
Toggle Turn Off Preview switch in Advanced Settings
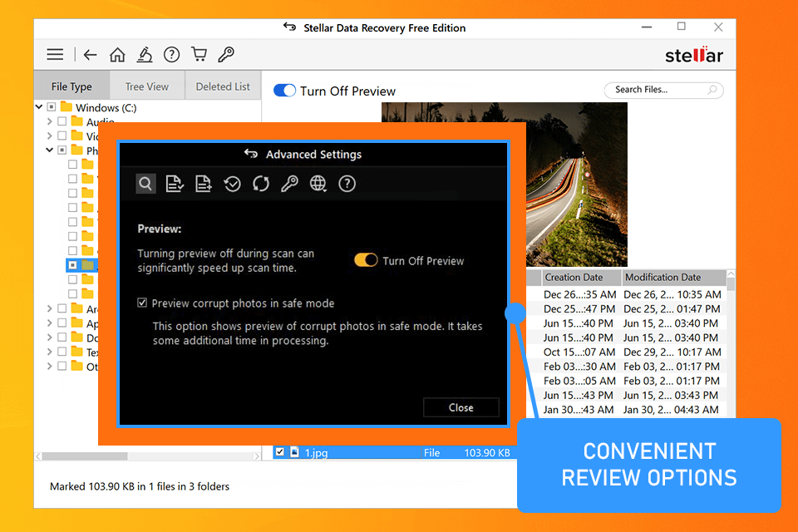tap(366, 260)
